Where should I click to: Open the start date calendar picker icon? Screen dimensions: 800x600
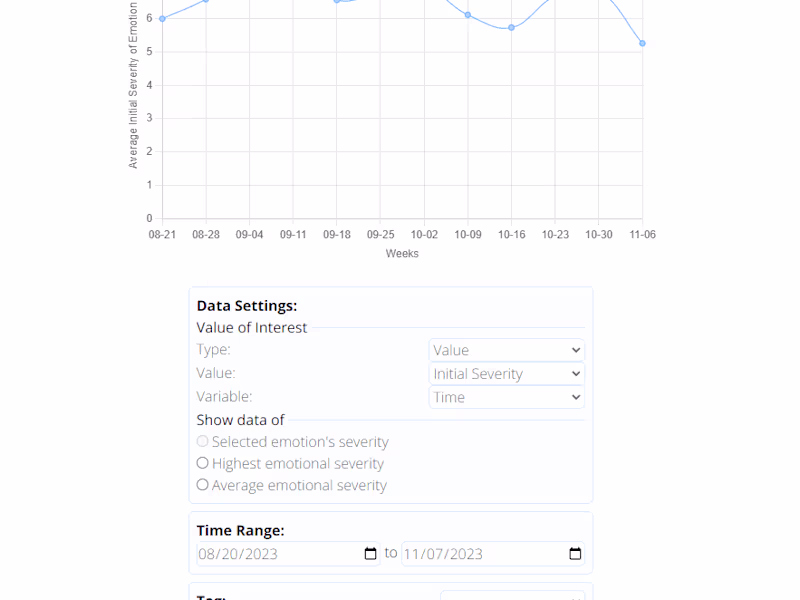click(x=371, y=554)
